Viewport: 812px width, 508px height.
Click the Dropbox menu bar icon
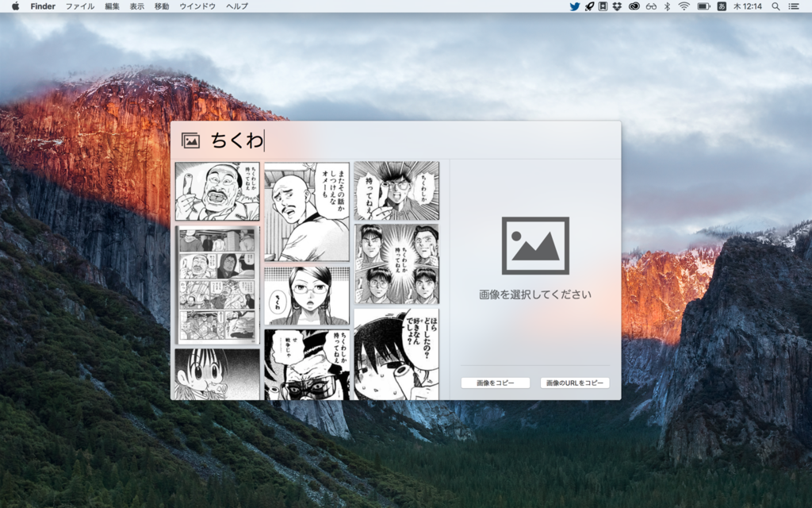point(617,6)
